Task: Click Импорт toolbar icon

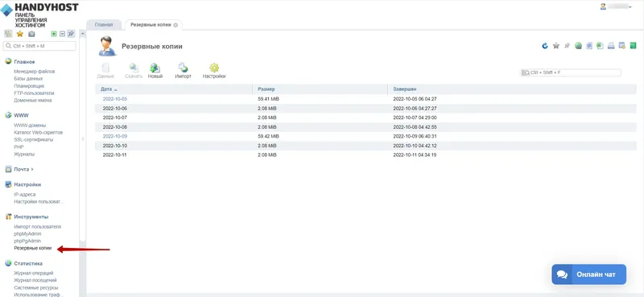Action: (184, 71)
